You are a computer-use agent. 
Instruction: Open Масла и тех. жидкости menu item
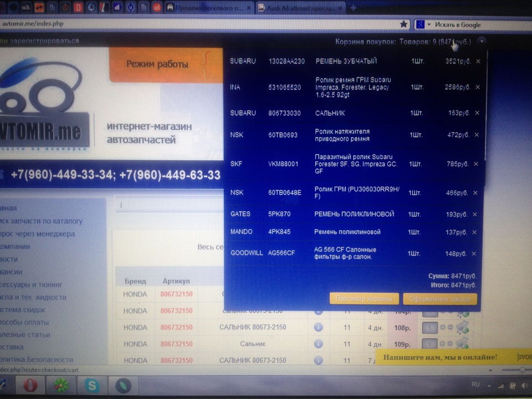click(33, 297)
